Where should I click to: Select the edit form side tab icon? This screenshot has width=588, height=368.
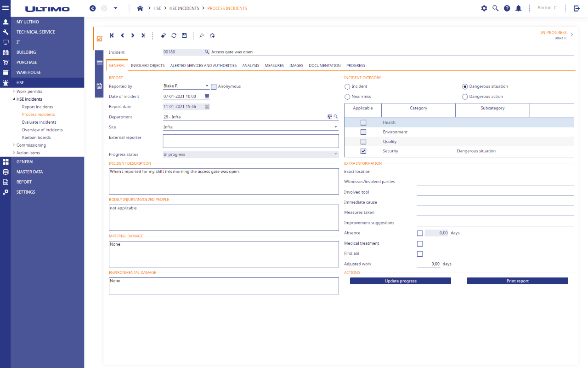point(99,39)
